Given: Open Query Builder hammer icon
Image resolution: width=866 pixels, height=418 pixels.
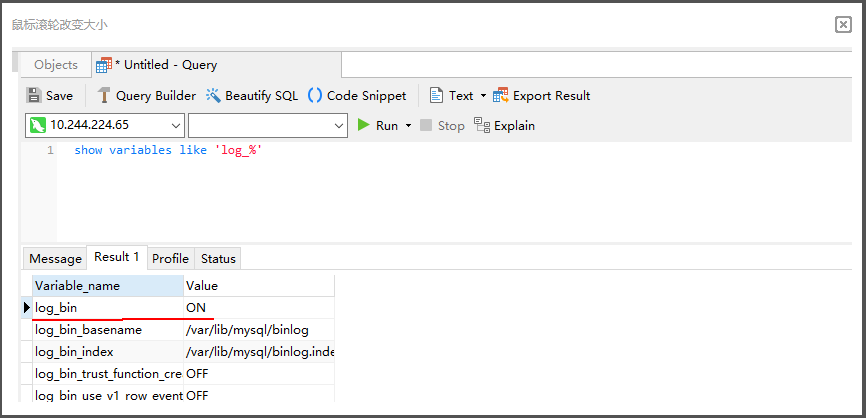Looking at the screenshot, I should [104, 96].
